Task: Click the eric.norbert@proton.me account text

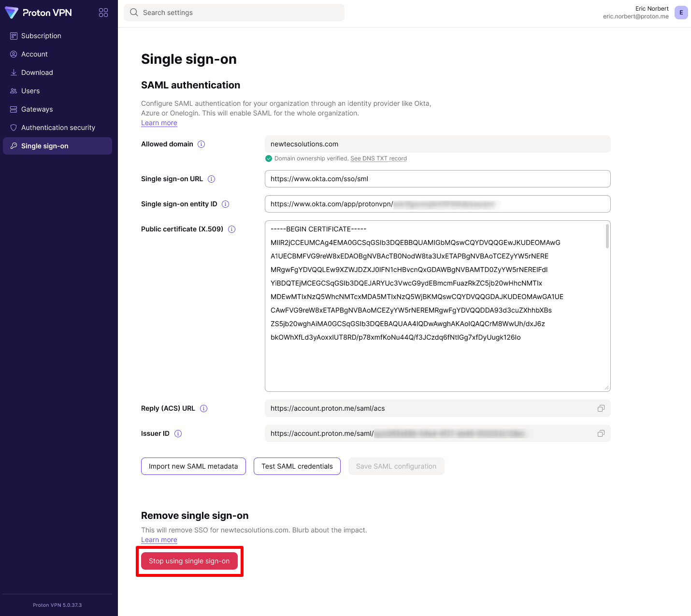Action: click(636, 16)
